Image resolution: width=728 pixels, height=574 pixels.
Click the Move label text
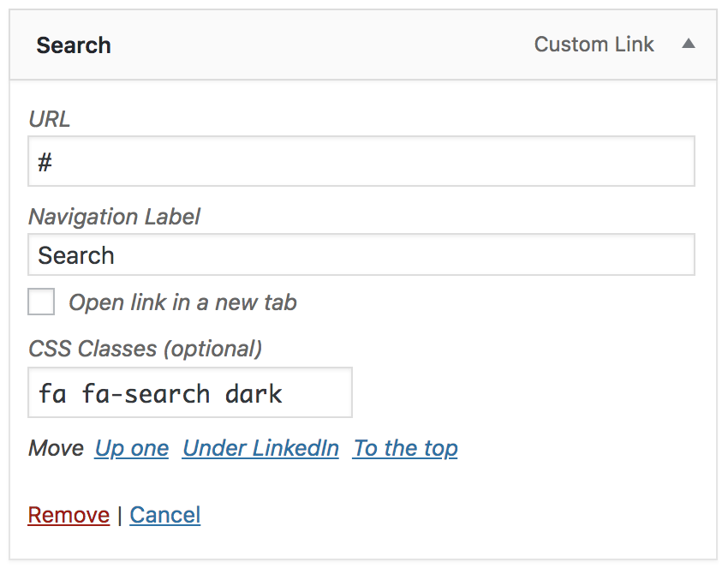point(56,448)
